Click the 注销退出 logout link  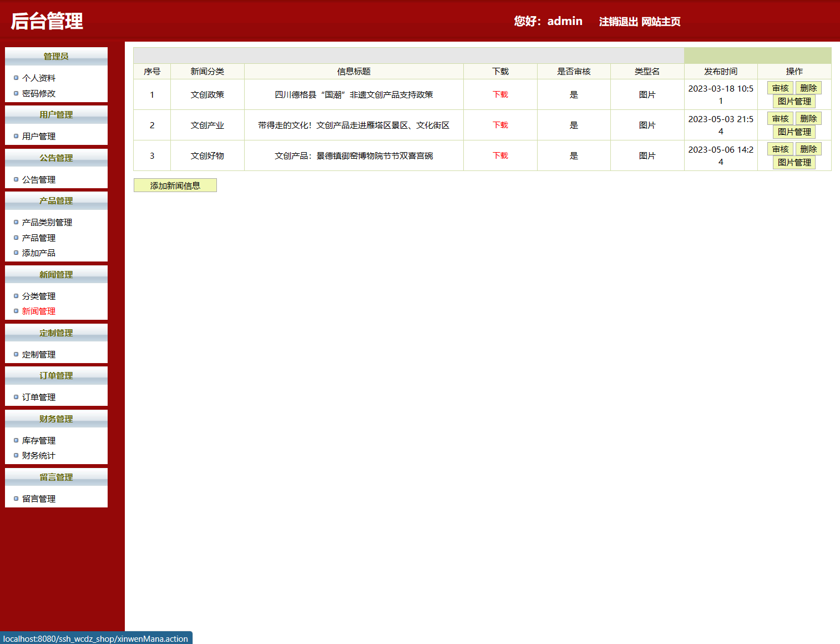(x=618, y=22)
